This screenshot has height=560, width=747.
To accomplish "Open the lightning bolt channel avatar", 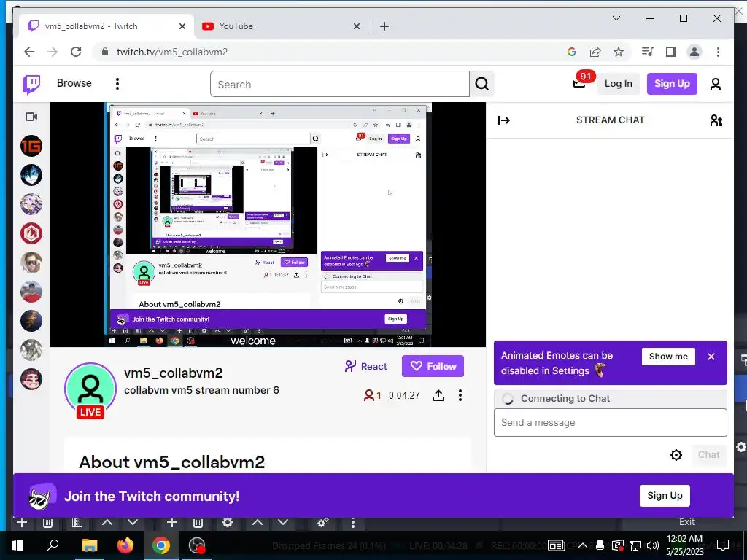I will pyautogui.click(x=31, y=321).
